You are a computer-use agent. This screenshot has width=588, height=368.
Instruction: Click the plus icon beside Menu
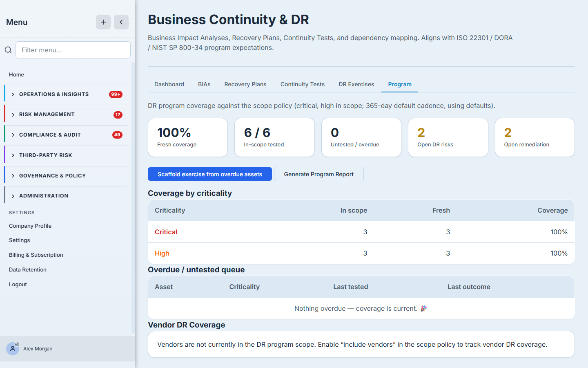(103, 22)
